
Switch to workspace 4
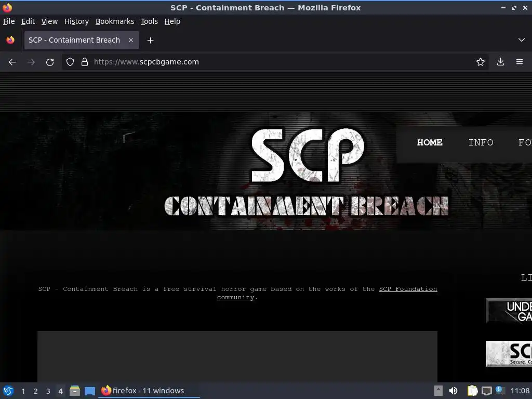(60, 391)
